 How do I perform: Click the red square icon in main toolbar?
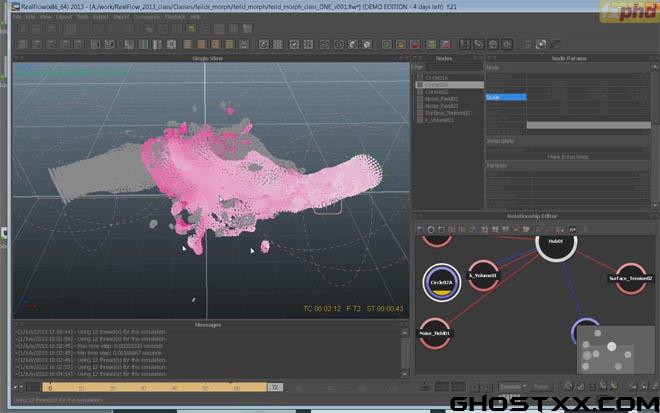(415, 44)
